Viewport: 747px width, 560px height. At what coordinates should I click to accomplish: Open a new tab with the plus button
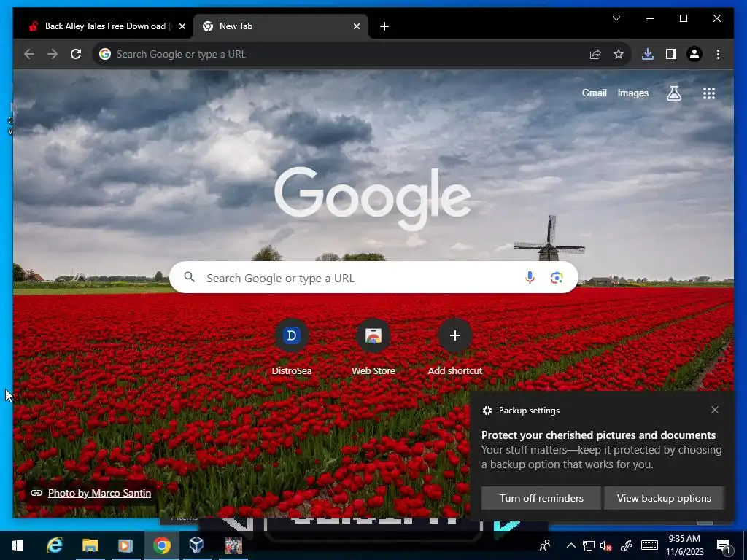(384, 26)
